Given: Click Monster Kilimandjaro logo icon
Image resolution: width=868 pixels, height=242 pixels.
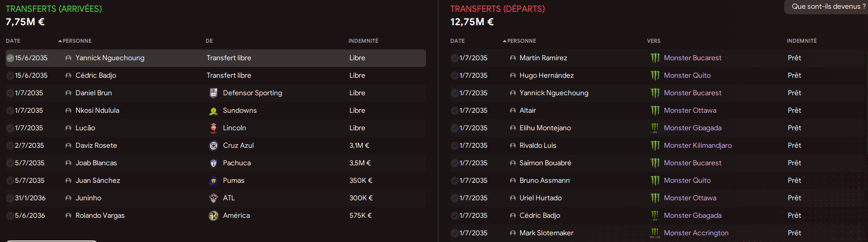Looking at the screenshot, I should (655, 146).
